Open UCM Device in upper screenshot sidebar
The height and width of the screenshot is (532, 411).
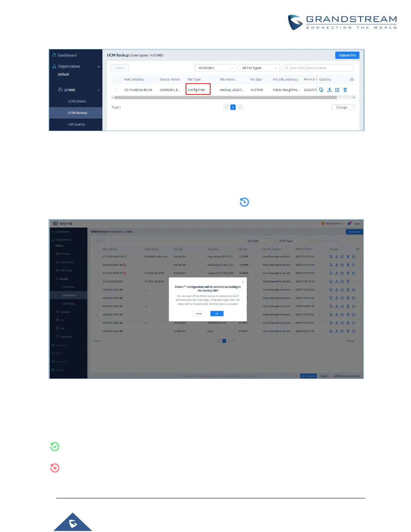[x=77, y=101]
